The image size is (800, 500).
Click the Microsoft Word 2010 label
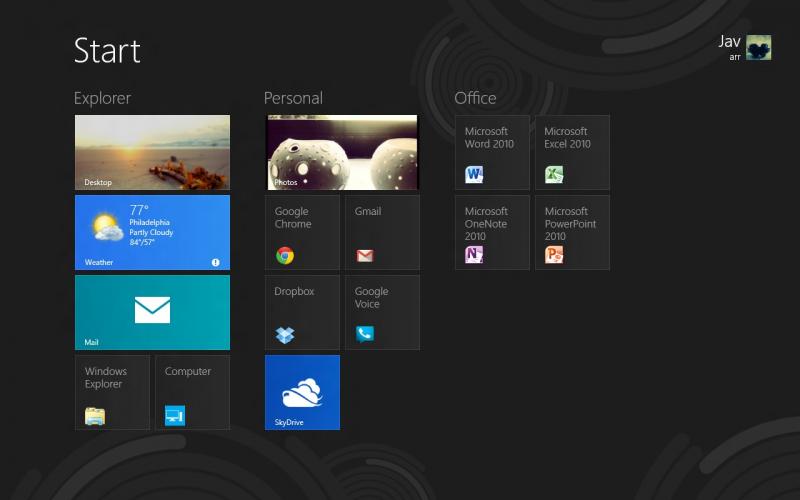tap(489, 138)
